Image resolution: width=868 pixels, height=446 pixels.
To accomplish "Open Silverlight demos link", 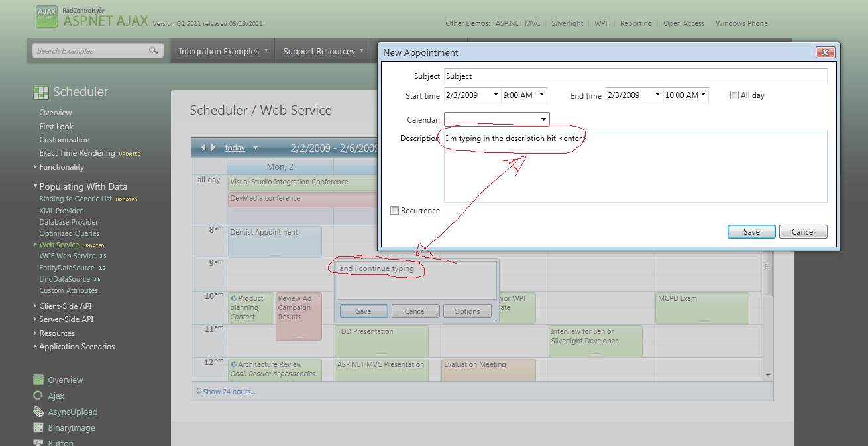I will [567, 23].
